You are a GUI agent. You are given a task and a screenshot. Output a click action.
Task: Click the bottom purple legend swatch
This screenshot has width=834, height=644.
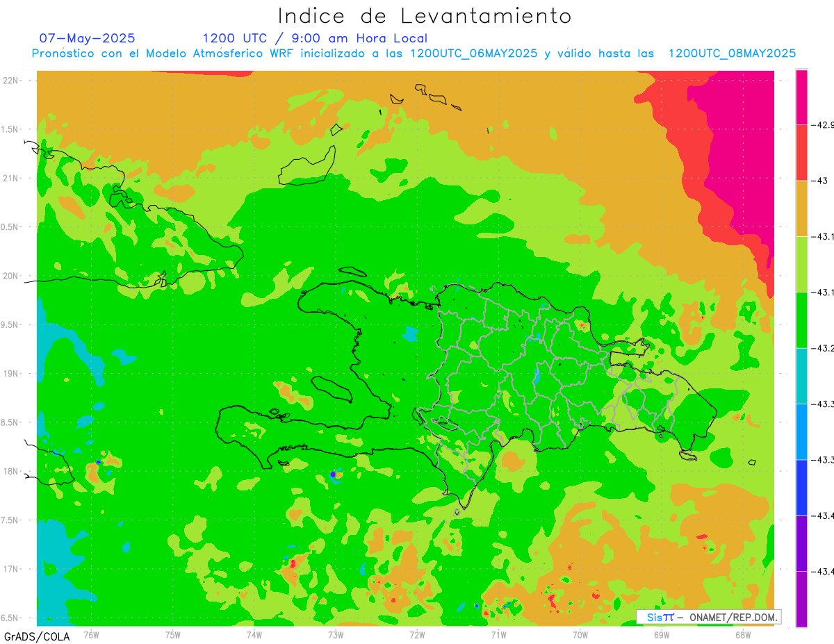tap(801, 599)
